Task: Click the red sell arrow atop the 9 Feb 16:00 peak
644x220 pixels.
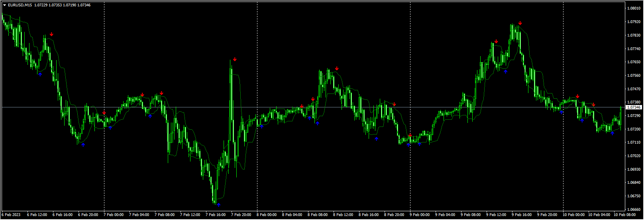Action: [520, 23]
